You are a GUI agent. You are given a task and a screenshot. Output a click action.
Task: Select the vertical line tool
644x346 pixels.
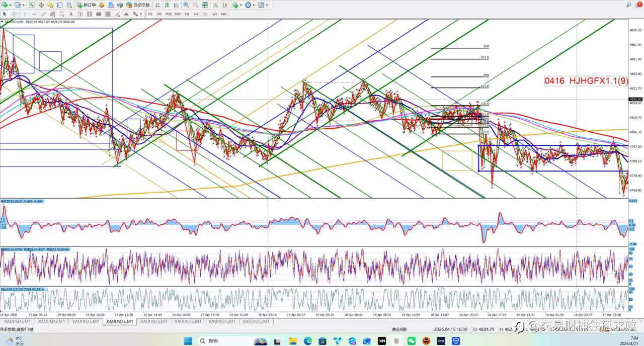tap(25, 14)
